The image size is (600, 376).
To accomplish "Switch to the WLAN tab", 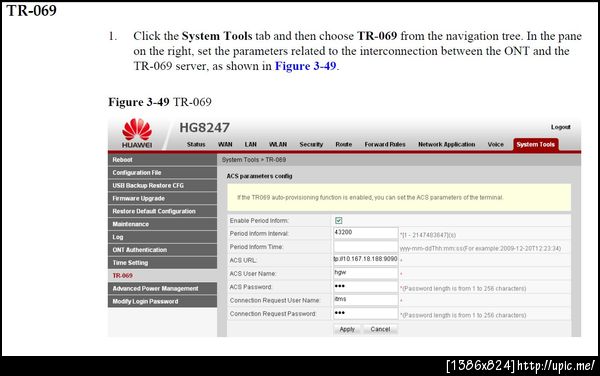I will 278,144.
